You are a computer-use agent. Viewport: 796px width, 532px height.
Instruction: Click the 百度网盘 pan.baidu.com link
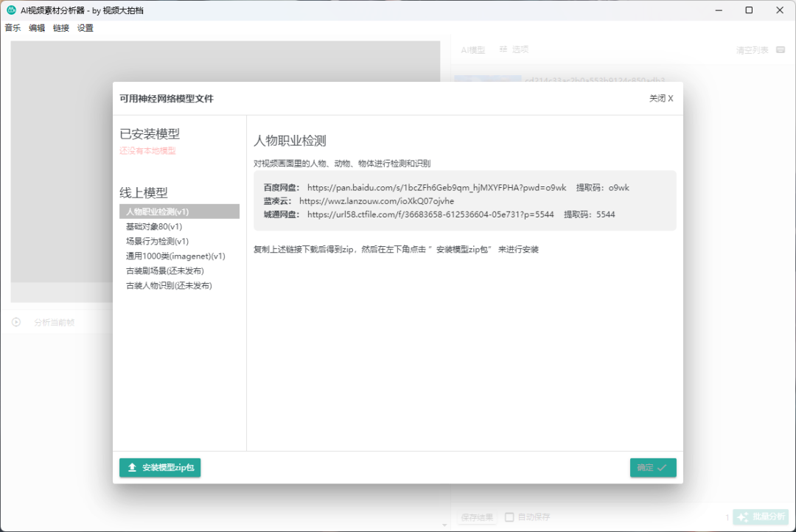[x=436, y=188]
